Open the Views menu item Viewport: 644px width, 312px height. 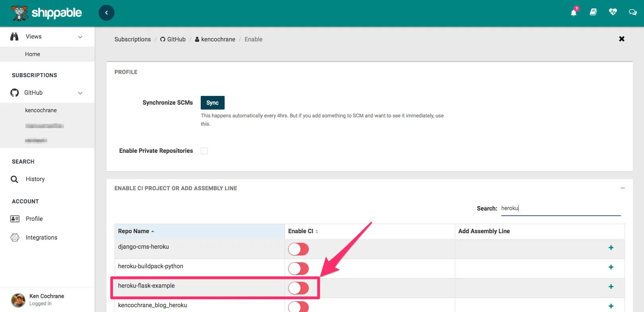pos(34,37)
